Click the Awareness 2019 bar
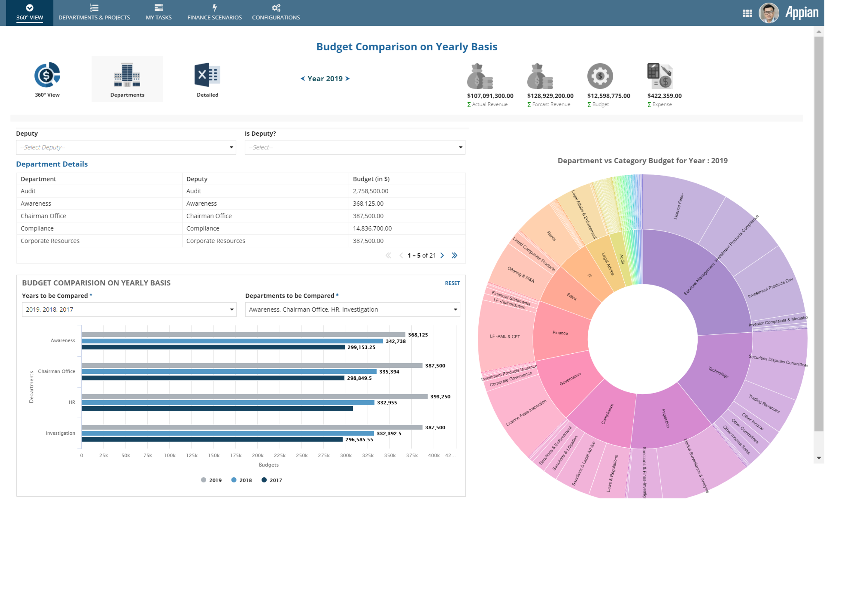 243,335
